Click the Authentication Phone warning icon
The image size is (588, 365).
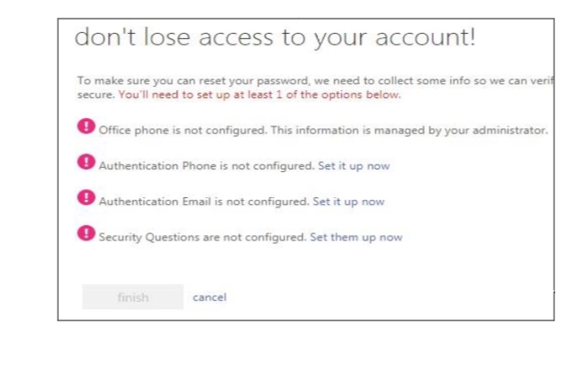pos(86,162)
